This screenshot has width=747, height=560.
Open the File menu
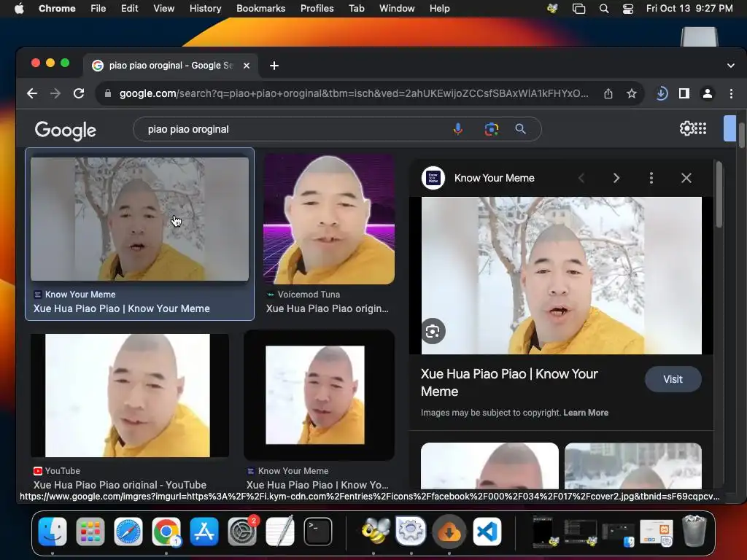[98, 9]
